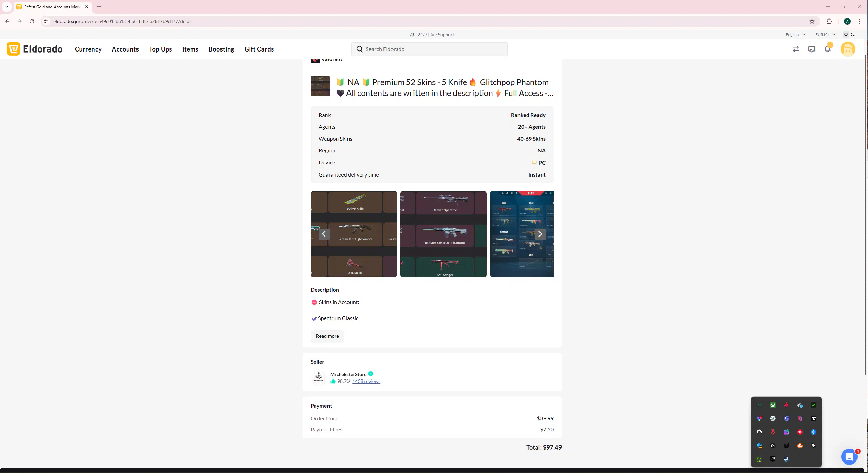The image size is (868, 473).
Task: Open the Reaver Operator screenshot thumbnail
Action: tap(443, 234)
